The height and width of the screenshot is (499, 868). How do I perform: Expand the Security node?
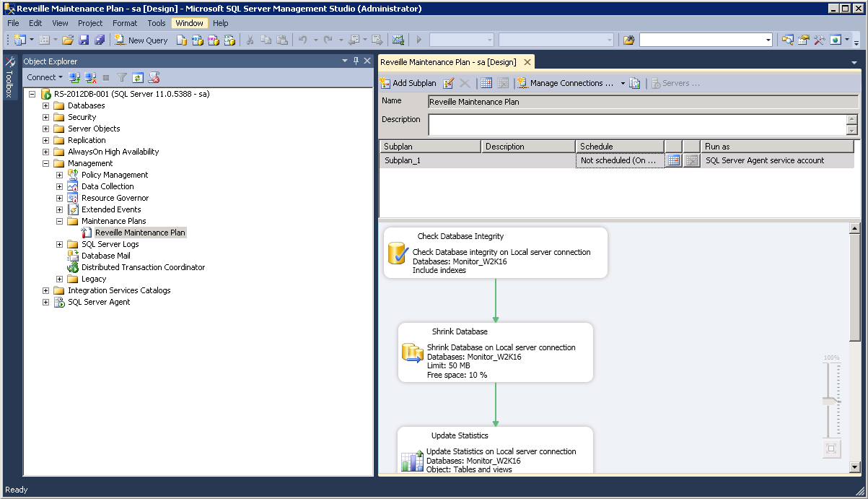45,117
